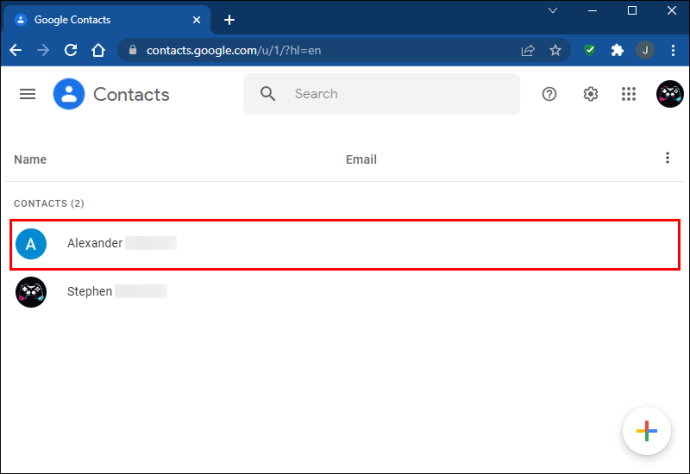Open the Google apps grid
Image resolution: width=690 pixels, height=474 pixels.
[x=628, y=94]
